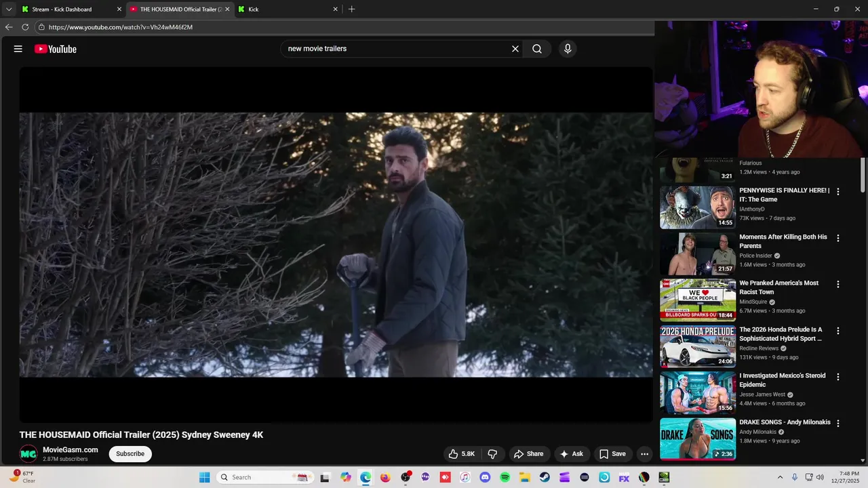Open Mexico's Steroid Epidemic video thumbnail
This screenshot has width=868, height=488.
point(698,392)
